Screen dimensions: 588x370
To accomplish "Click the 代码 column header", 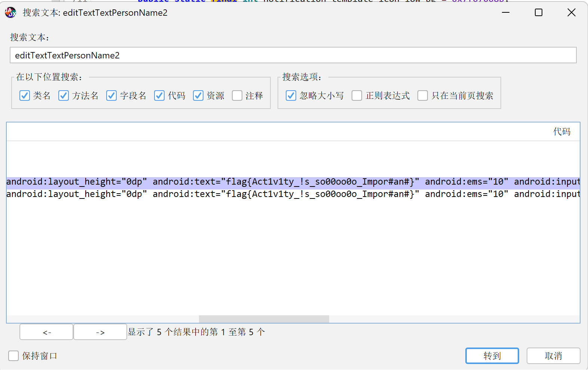I will point(561,132).
